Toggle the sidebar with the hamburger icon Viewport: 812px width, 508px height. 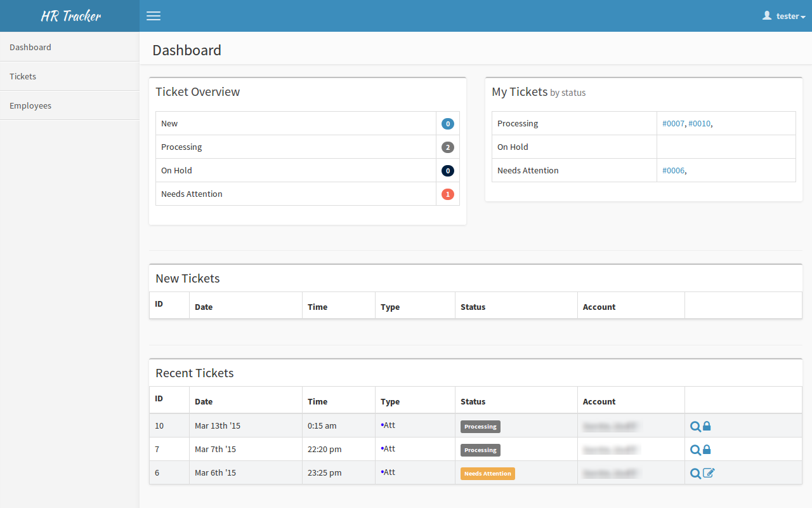[153, 16]
